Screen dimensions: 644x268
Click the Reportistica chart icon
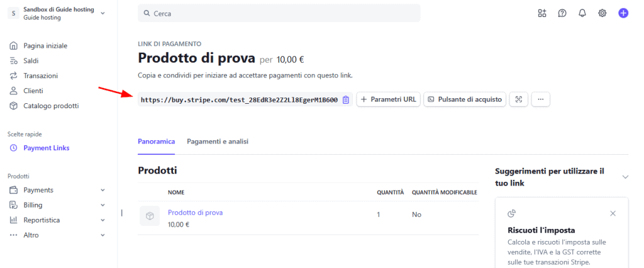[14, 220]
